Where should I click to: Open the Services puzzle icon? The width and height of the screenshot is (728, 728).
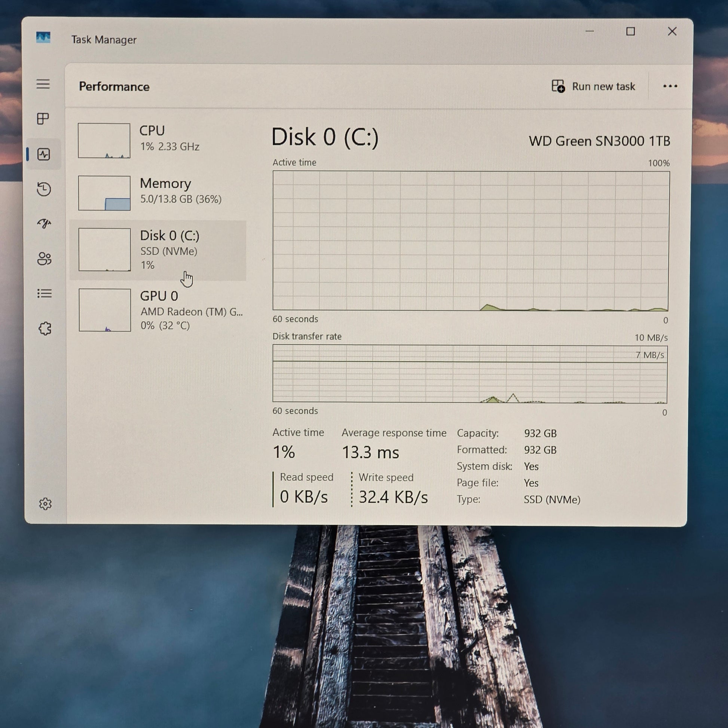(45, 328)
